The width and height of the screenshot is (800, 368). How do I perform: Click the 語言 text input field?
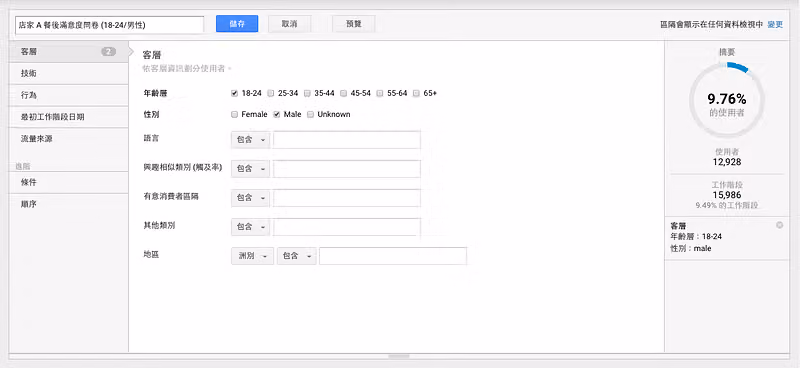tap(347, 140)
